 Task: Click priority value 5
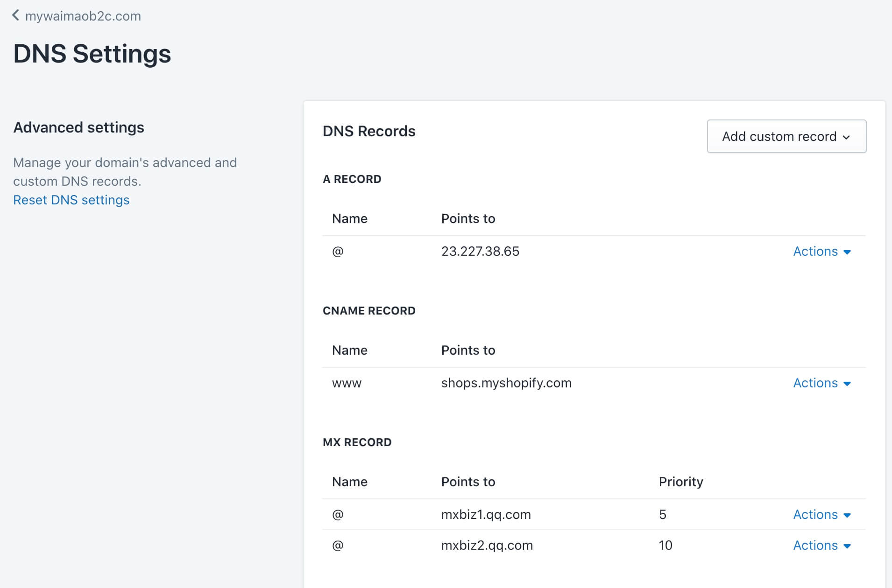click(663, 514)
